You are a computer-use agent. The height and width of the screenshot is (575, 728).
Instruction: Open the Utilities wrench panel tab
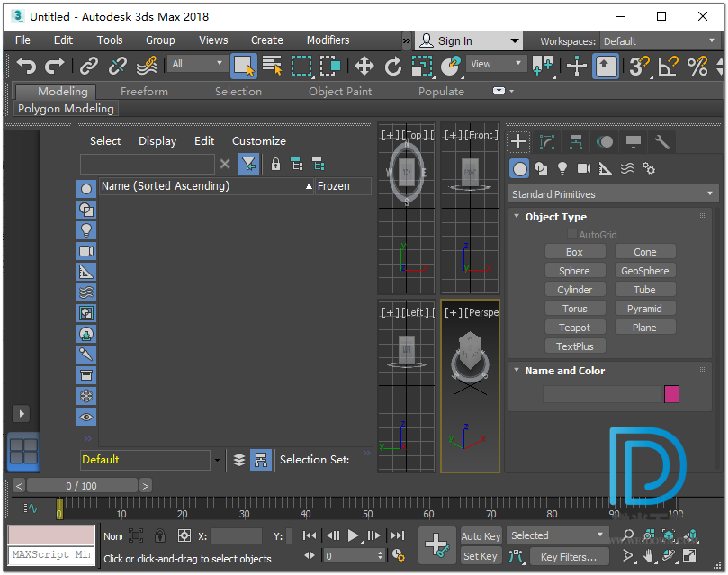(661, 142)
